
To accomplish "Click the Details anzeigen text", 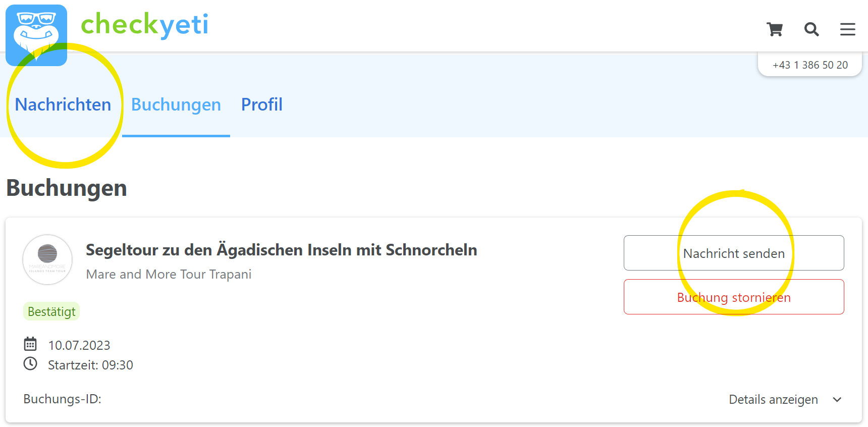I will [x=773, y=400].
